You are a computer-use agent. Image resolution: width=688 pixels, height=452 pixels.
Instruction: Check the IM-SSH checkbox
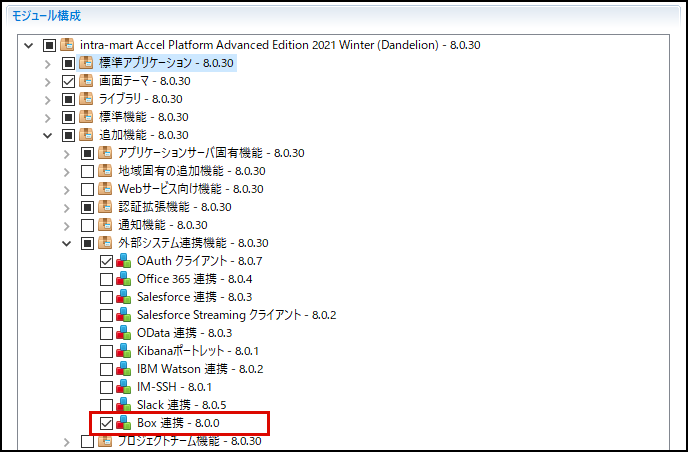[x=106, y=387]
